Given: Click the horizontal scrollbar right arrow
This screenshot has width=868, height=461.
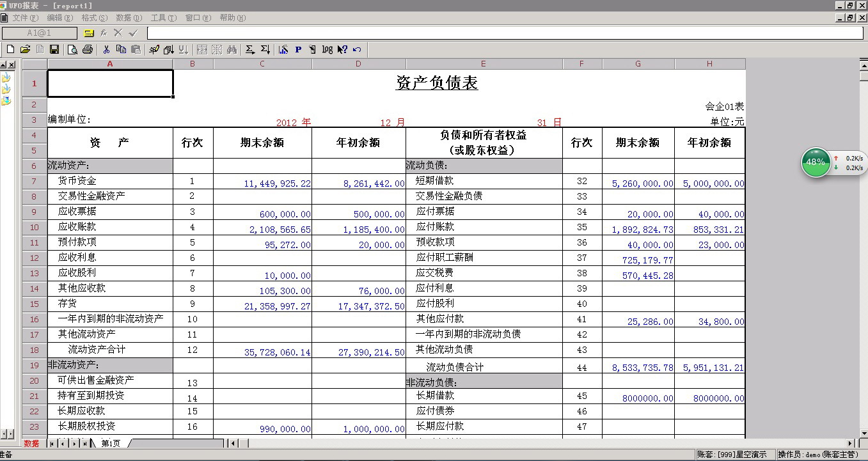Looking at the screenshot, I should tap(851, 443).
